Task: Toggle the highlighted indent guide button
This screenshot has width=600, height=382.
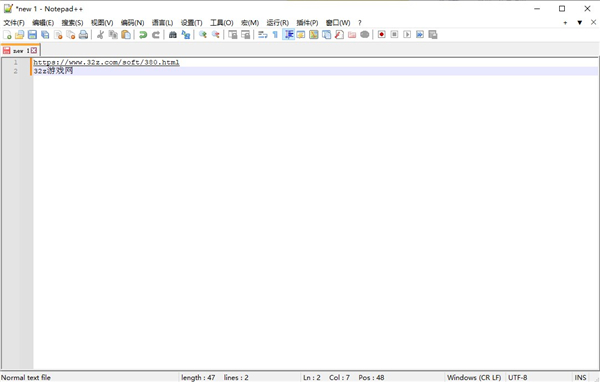Action: [288, 35]
